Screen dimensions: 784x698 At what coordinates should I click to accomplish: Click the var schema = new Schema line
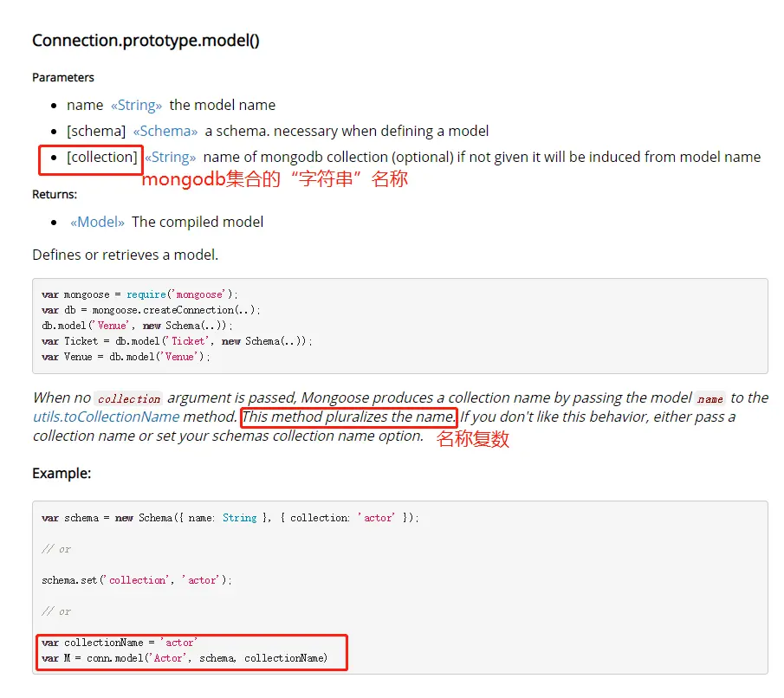(x=230, y=518)
